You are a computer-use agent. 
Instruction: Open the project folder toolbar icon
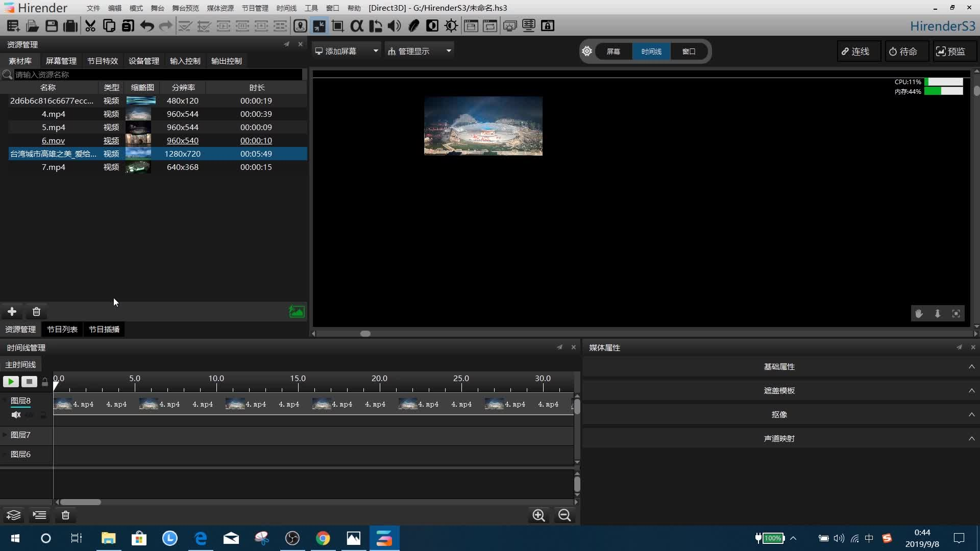(32, 26)
